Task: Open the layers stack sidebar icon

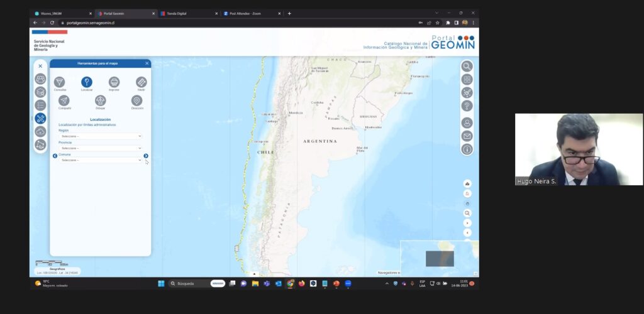Action: pos(40,92)
